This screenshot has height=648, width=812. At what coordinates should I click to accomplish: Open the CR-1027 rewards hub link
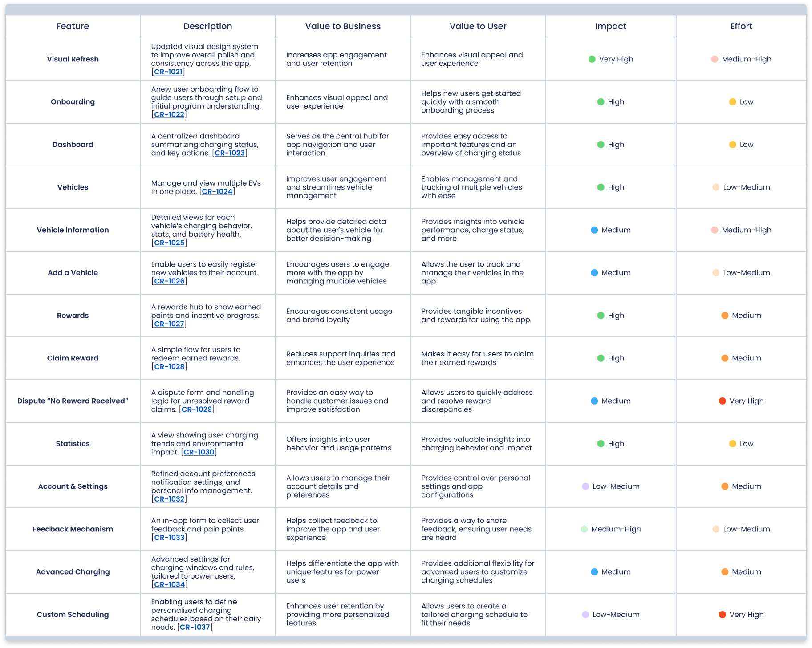(169, 324)
